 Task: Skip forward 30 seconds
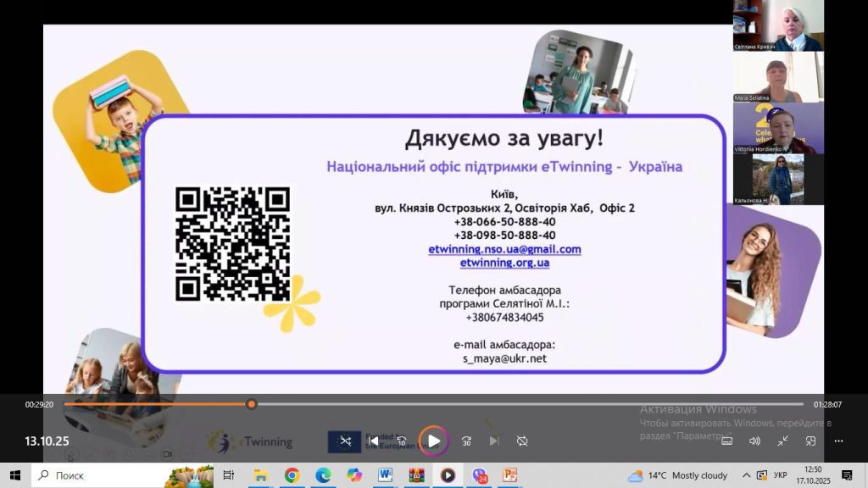point(466,441)
